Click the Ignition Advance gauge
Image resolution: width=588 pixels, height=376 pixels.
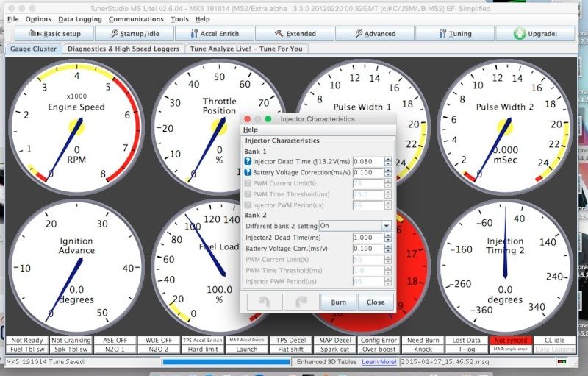[76, 266]
